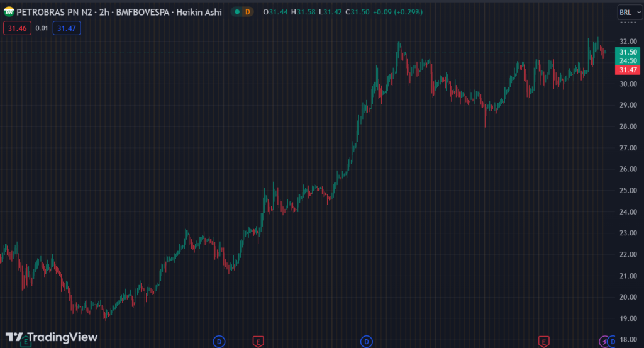The height and width of the screenshot is (348, 644).
Task: Click the 29.00 price scale label
Action: 628,105
